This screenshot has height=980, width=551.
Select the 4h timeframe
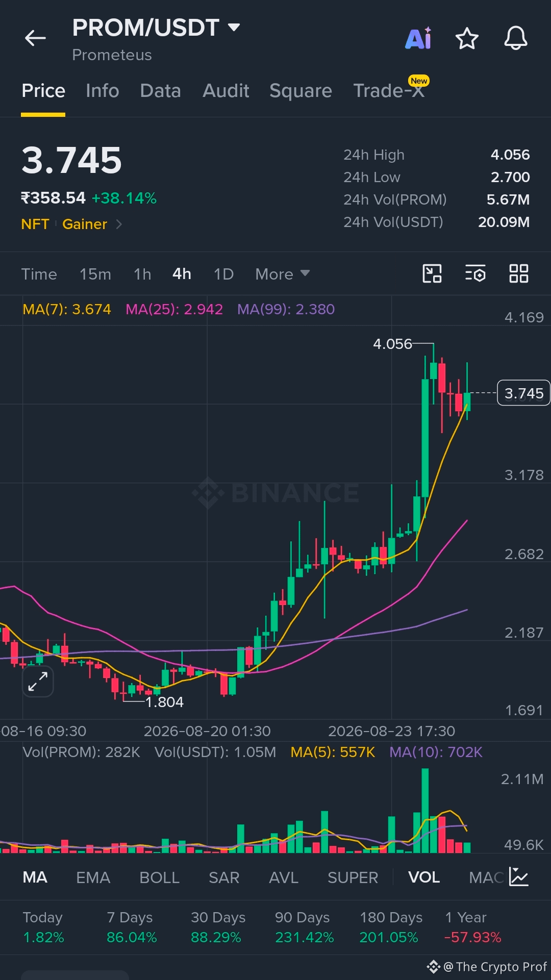(182, 274)
